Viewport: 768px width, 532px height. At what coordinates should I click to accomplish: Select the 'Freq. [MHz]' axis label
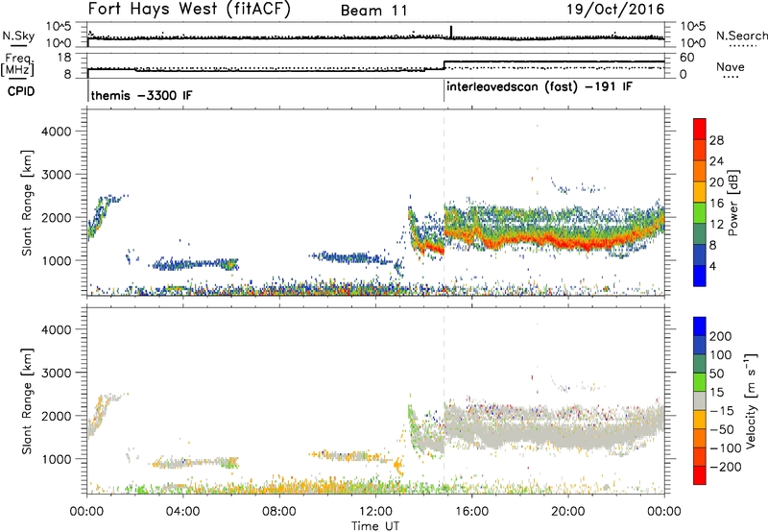[x=17, y=65]
